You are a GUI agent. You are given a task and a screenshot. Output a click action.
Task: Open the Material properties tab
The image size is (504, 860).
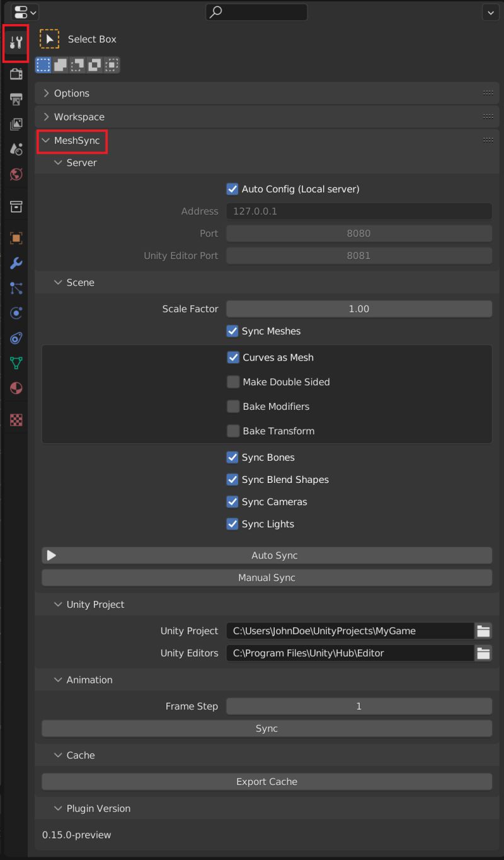[x=16, y=388]
